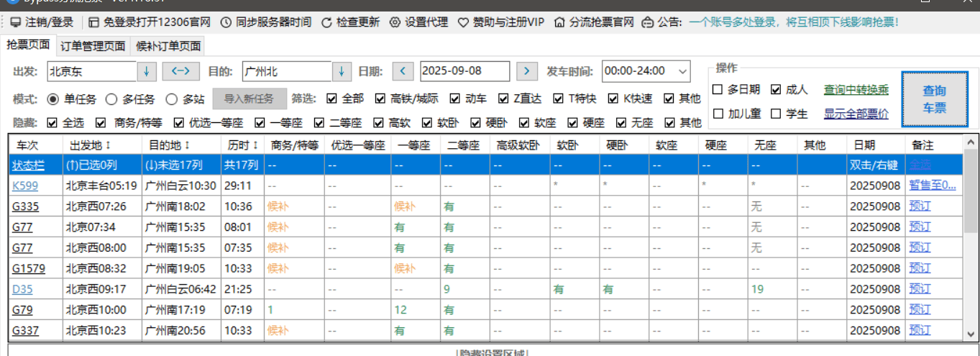
Task: Sort by 历时 column header
Action: tap(242, 145)
